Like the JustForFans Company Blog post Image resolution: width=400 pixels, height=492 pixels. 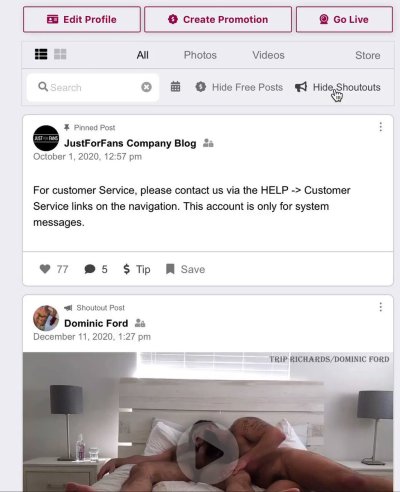click(x=54, y=269)
